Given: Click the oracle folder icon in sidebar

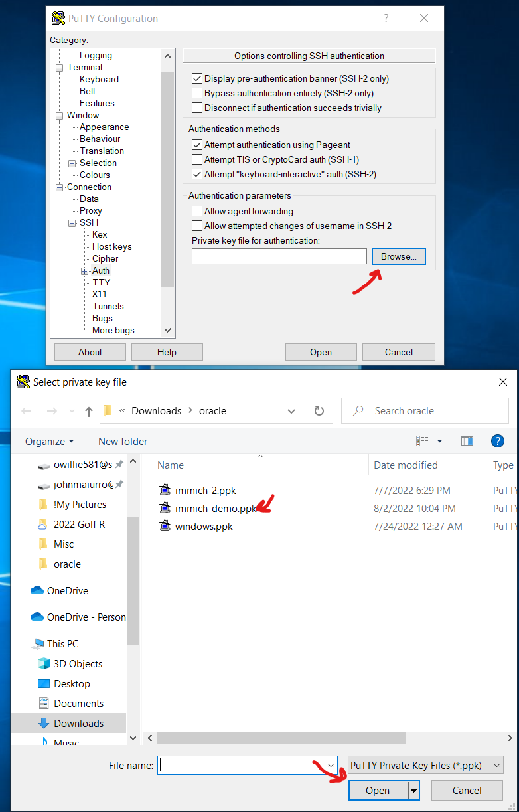Looking at the screenshot, I should [x=43, y=564].
